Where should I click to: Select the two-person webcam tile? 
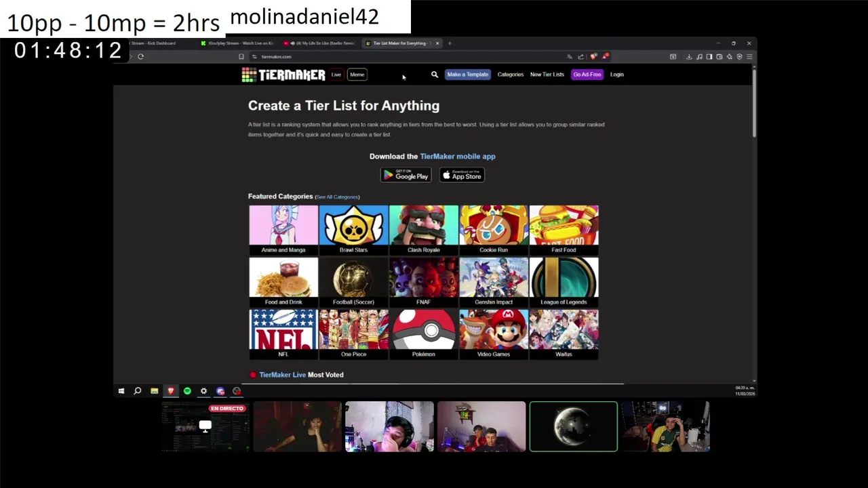point(481,426)
